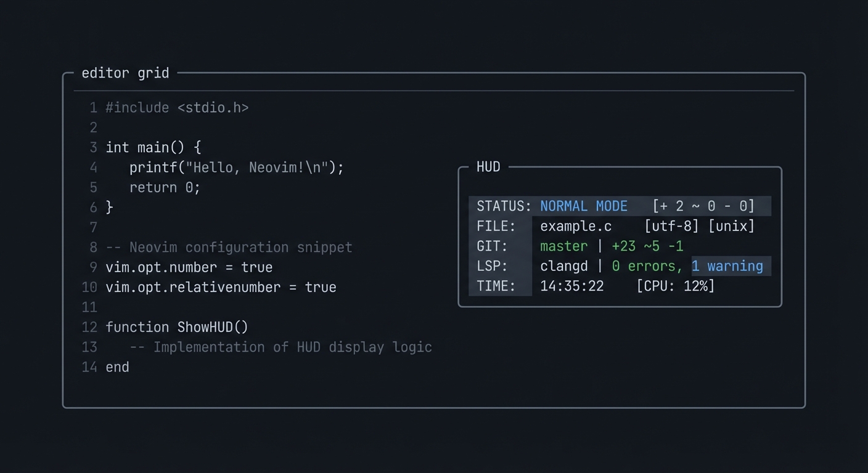Screen dimensions: 868x473
Task: Click the [unix] file format indicator
Action: click(x=731, y=226)
